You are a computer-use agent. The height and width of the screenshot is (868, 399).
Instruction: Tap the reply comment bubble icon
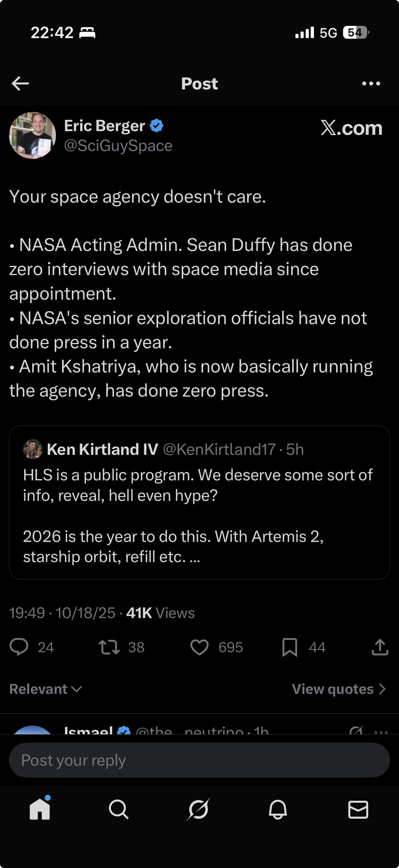[19, 647]
